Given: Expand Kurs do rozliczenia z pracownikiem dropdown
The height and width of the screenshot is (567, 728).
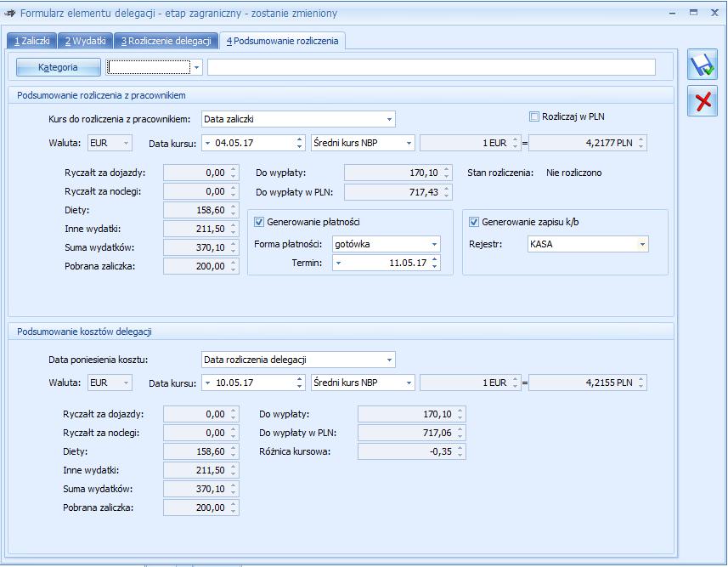Looking at the screenshot, I should tap(389, 119).
